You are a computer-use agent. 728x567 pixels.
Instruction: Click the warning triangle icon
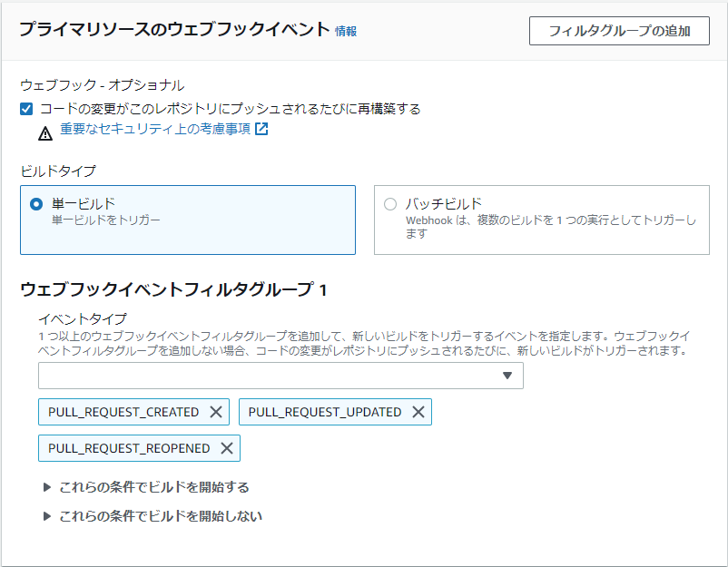coord(44,132)
